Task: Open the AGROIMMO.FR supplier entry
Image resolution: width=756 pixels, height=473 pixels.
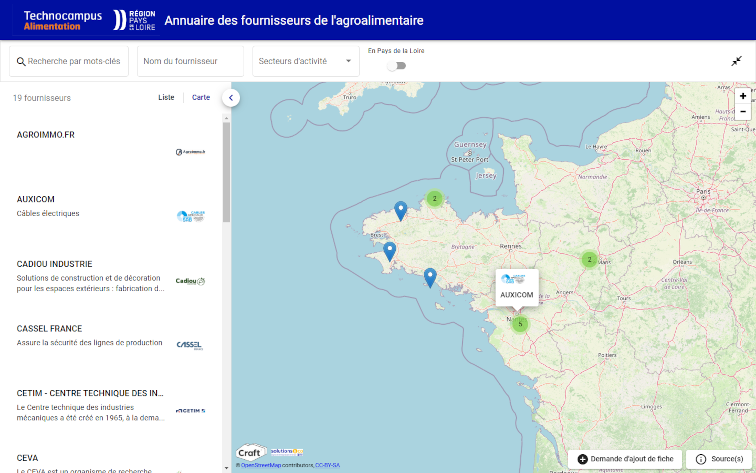Action: point(46,135)
